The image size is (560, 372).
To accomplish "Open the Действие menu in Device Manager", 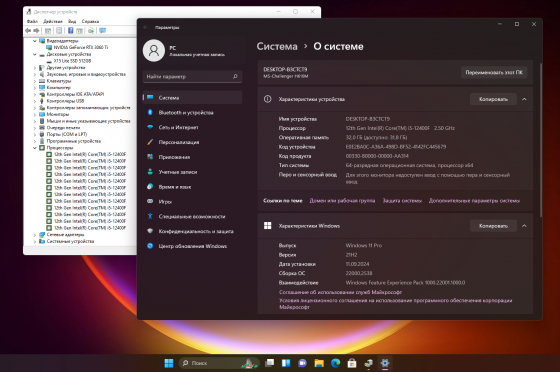I will click(x=53, y=21).
